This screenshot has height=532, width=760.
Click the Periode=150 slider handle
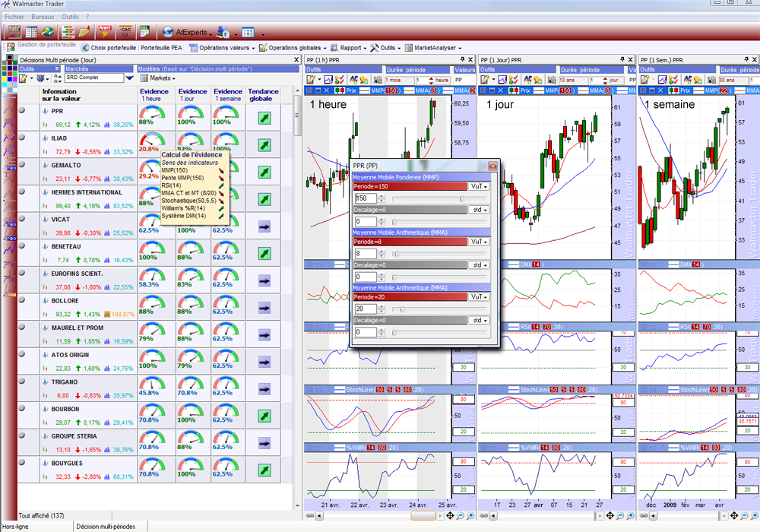462,198
